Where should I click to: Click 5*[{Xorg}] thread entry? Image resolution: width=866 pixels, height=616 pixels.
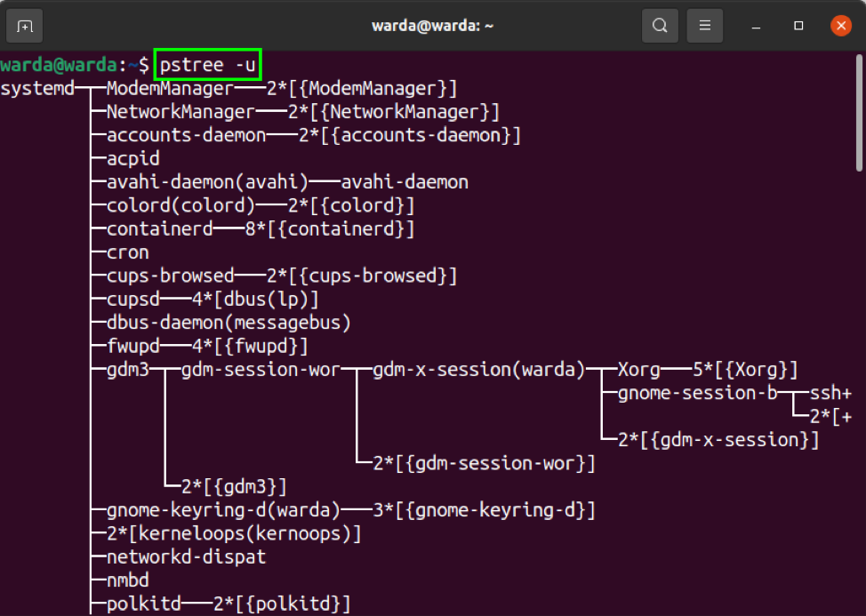click(x=745, y=369)
